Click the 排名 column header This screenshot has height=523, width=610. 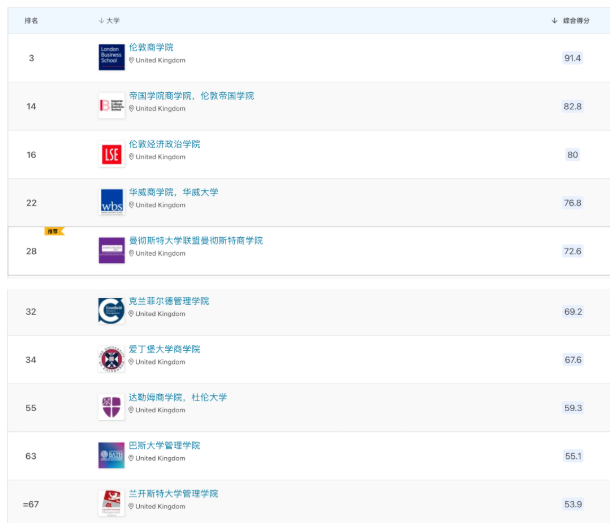(x=31, y=21)
